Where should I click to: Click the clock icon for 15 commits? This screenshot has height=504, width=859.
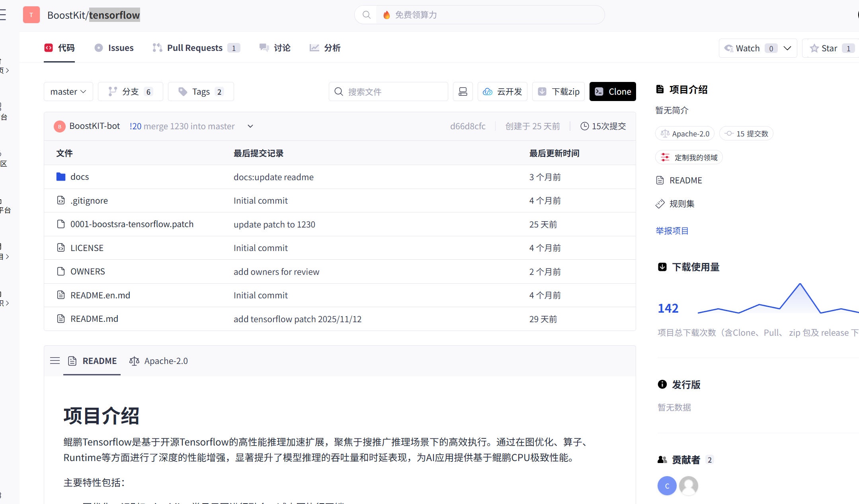(584, 126)
